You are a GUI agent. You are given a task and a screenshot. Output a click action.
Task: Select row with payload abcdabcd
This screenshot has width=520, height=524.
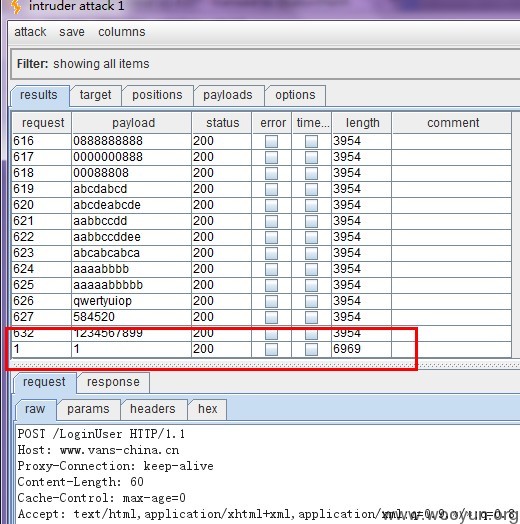click(x=262, y=189)
